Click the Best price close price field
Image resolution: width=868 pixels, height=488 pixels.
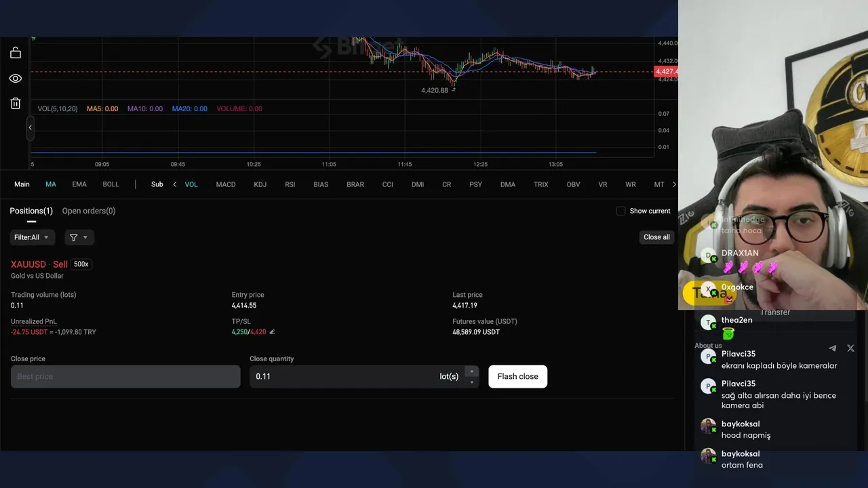tap(125, 377)
